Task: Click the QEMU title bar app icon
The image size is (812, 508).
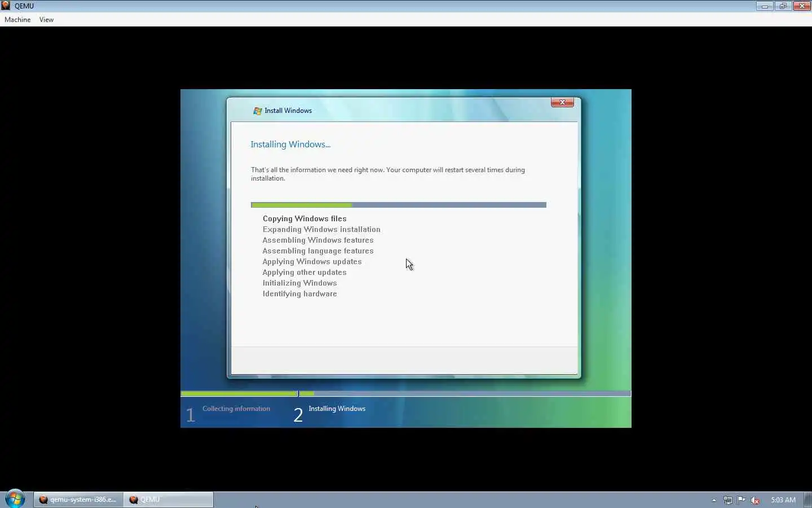Action: tap(6, 6)
